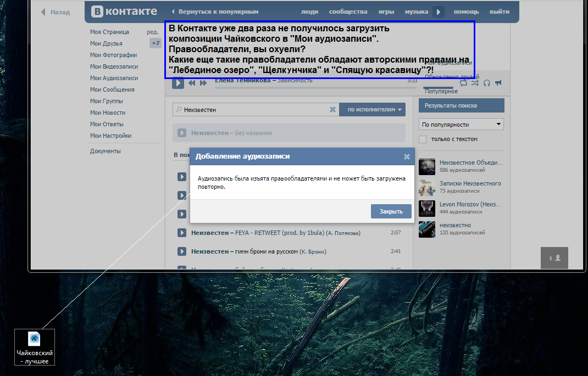Click the megaphone broadcast icon
The height and width of the screenshot is (376, 588).
coord(498,83)
